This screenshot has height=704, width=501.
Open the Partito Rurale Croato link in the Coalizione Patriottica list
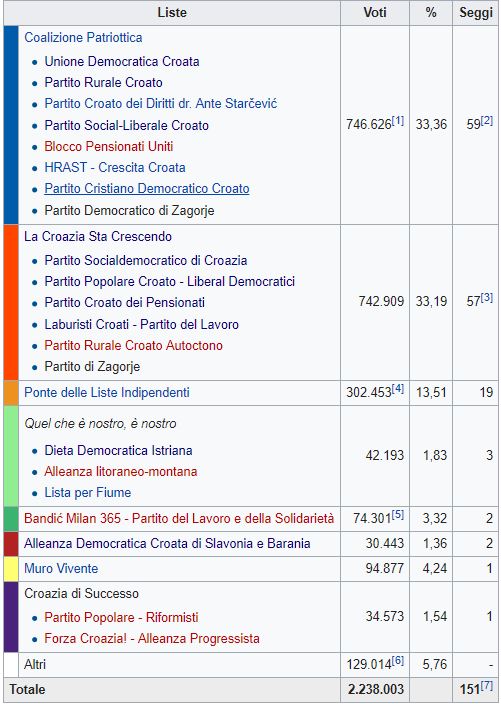tap(103, 83)
